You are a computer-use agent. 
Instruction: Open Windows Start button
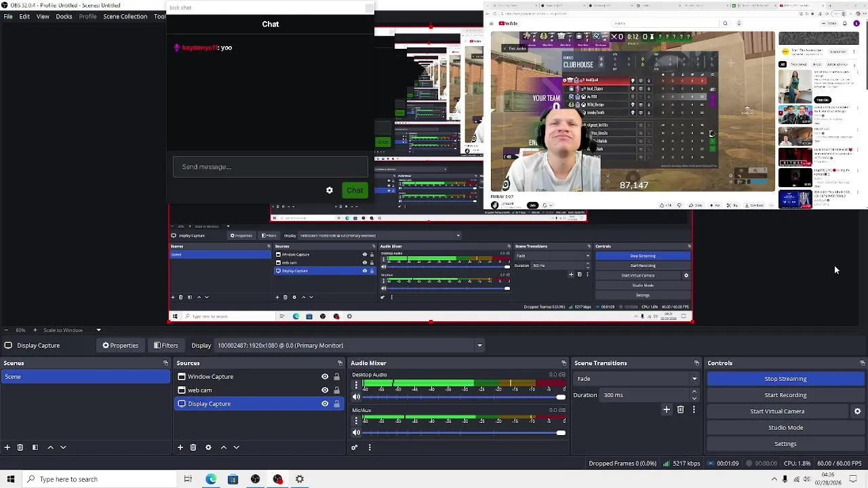point(10,479)
